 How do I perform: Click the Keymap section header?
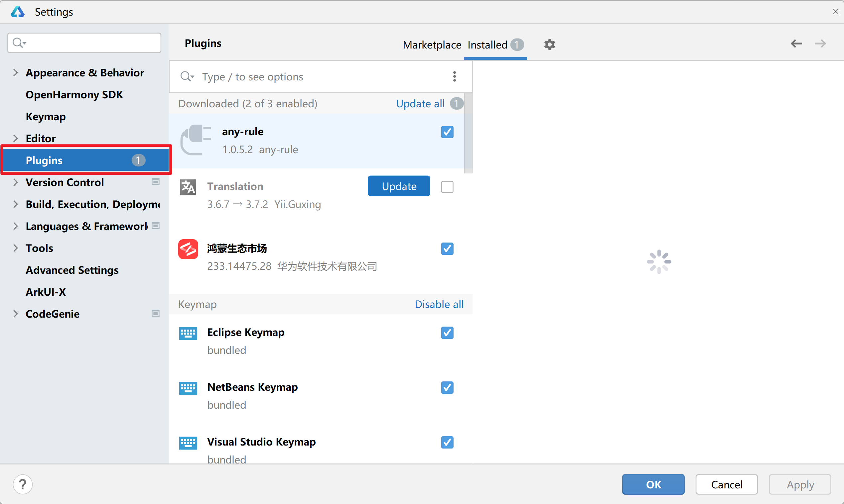[x=198, y=304]
